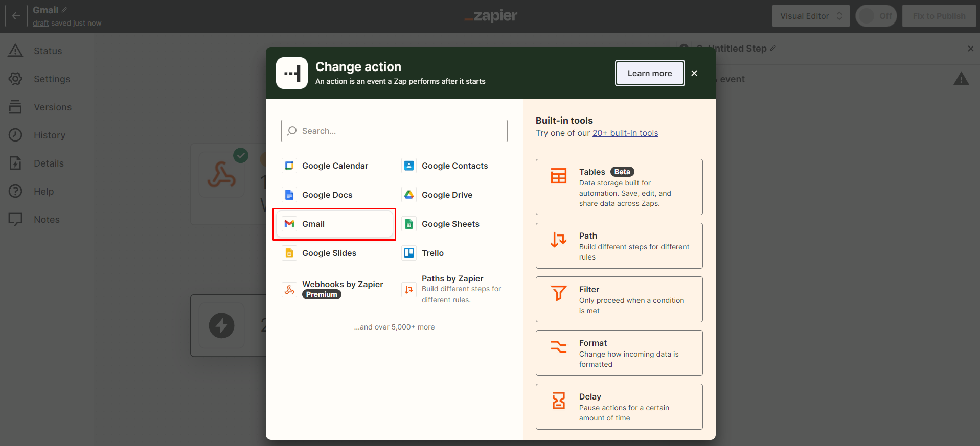Click the Beta badge next to Tables

622,172
